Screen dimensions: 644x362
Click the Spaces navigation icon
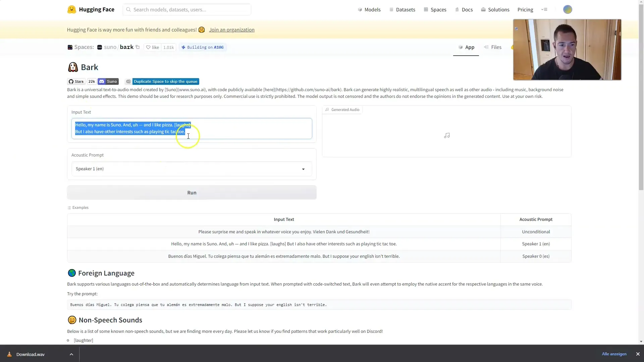point(426,9)
